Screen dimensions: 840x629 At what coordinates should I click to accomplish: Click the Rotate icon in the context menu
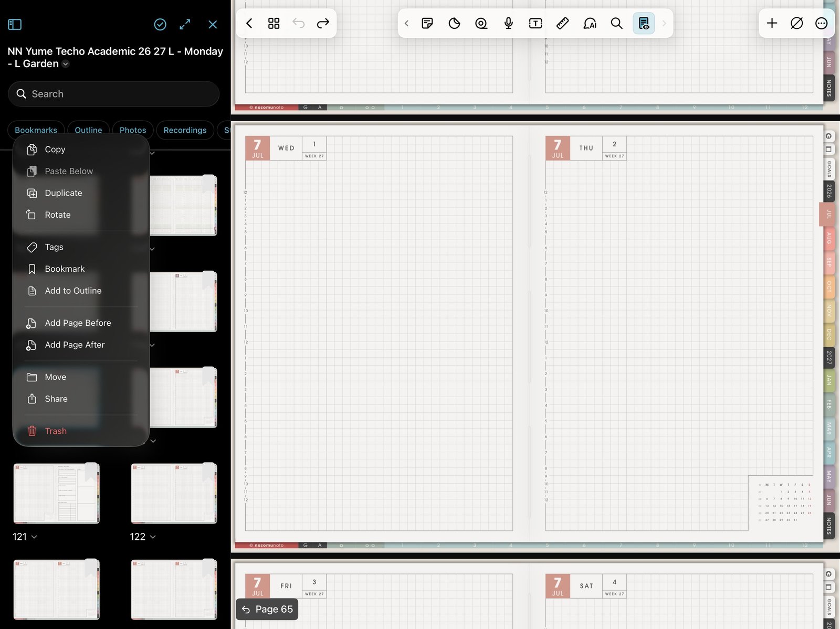[31, 215]
